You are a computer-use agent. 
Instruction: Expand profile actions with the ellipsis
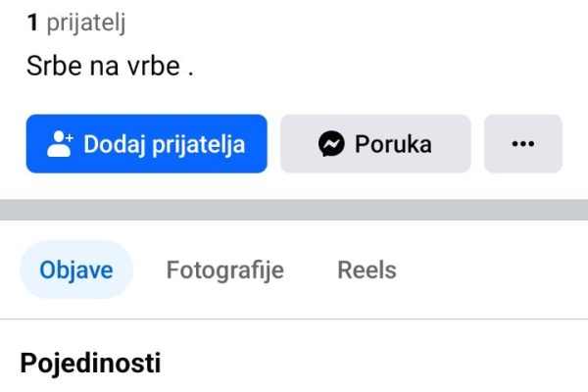523,144
